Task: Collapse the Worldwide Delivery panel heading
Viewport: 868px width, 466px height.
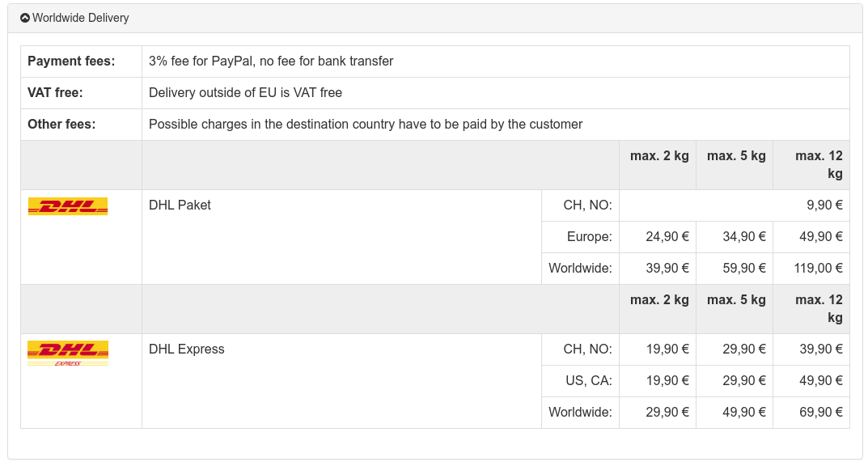Action: coord(80,18)
